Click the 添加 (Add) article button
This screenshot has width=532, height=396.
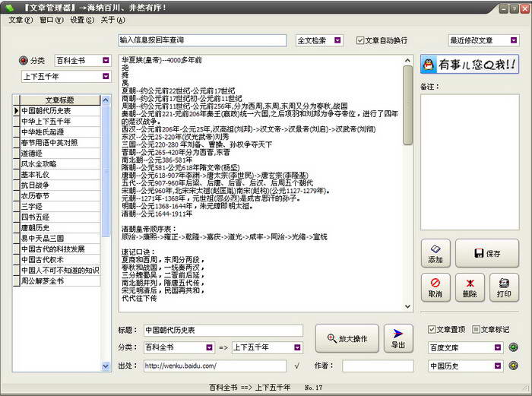click(x=435, y=253)
